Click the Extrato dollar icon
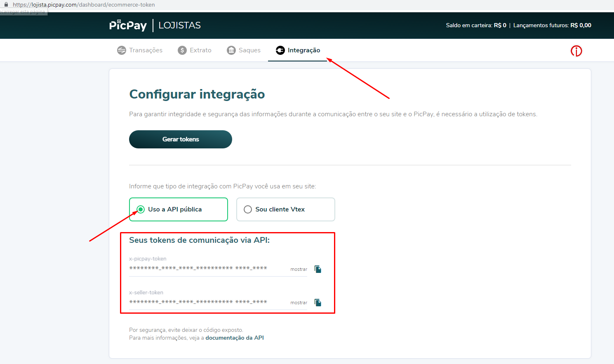This screenshot has height=364, width=614. pos(182,50)
